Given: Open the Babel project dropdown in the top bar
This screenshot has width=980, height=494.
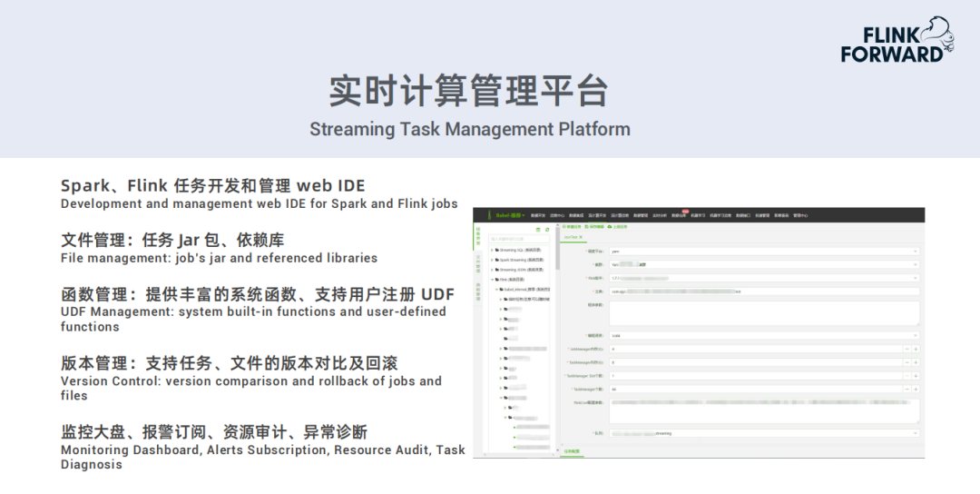Looking at the screenshot, I should pyautogui.click(x=511, y=215).
